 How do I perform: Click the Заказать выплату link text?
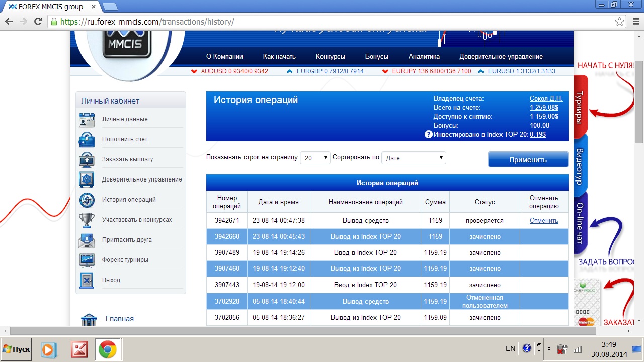tap(127, 159)
